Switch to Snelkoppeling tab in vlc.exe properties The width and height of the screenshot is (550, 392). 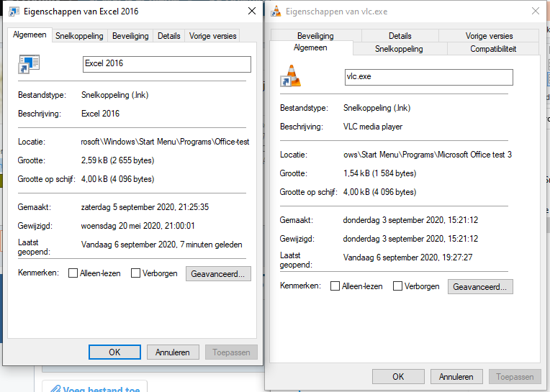pyautogui.click(x=399, y=49)
